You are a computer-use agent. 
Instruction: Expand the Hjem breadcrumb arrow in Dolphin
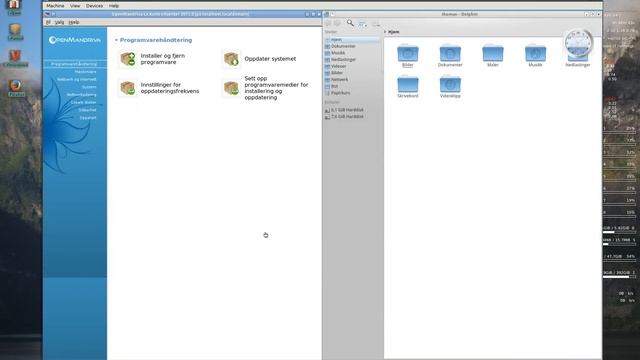point(385,32)
